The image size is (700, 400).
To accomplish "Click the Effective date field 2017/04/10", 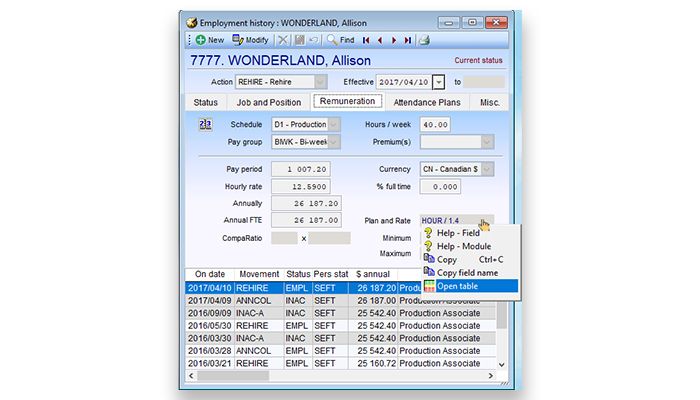I will coord(404,82).
